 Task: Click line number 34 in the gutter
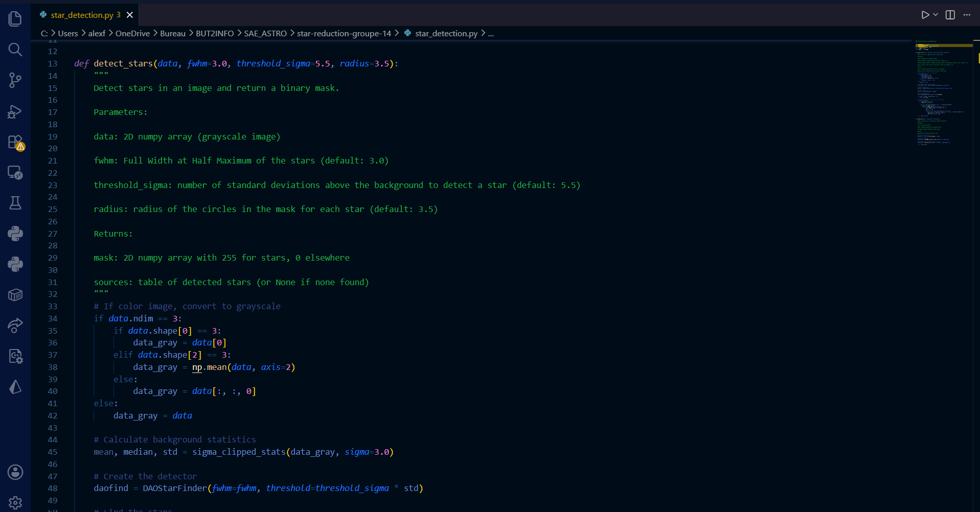click(x=53, y=318)
